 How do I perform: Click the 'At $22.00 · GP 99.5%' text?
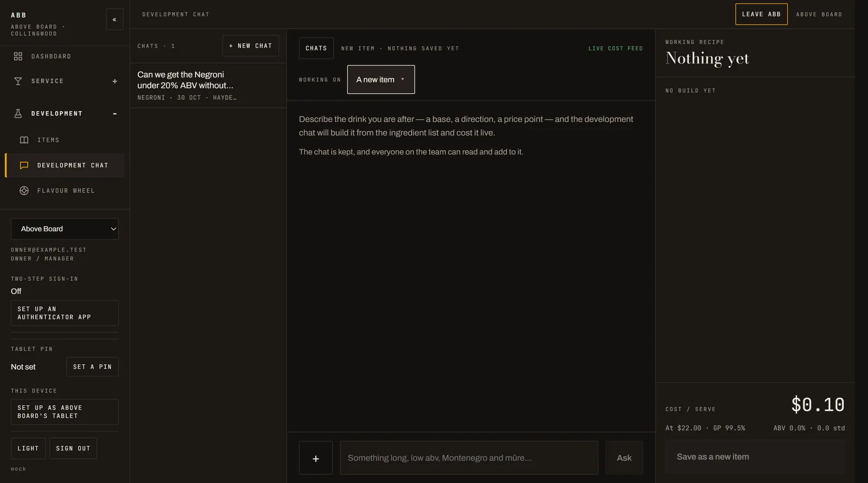pos(705,428)
